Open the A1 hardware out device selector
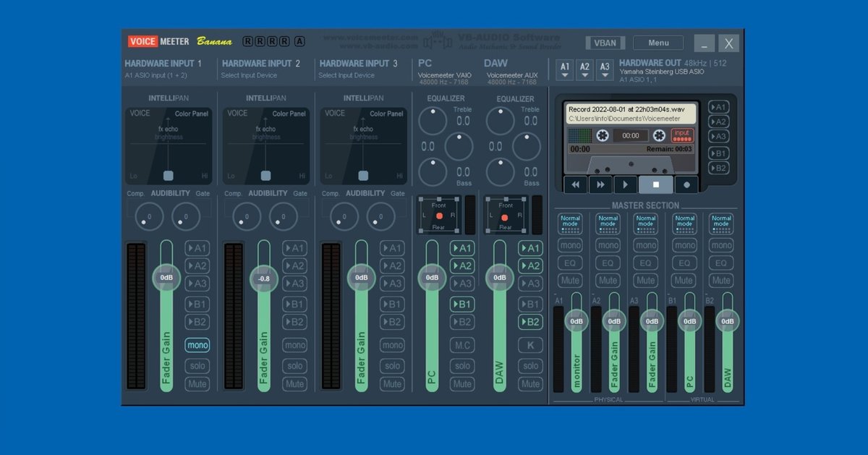This screenshot has height=455, width=868. click(x=565, y=69)
